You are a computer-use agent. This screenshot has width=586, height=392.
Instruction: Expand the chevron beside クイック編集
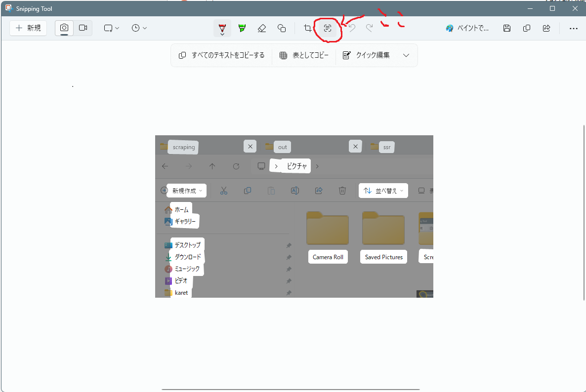tap(406, 55)
